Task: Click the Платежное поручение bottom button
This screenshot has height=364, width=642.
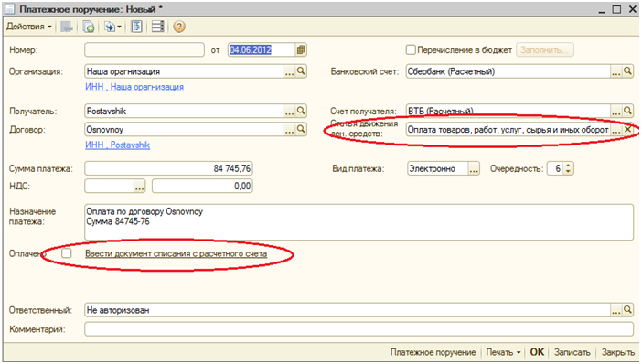Action: (x=433, y=352)
